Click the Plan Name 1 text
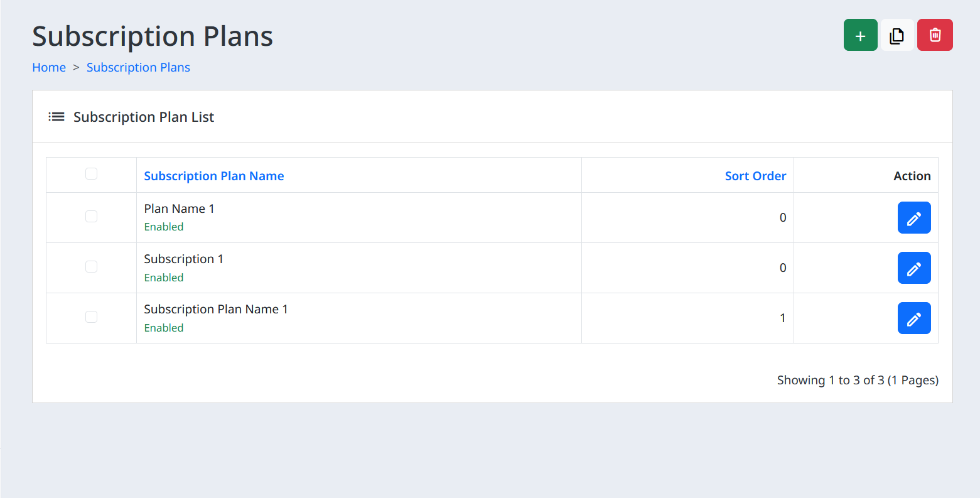This screenshot has height=498, width=980. pos(179,208)
